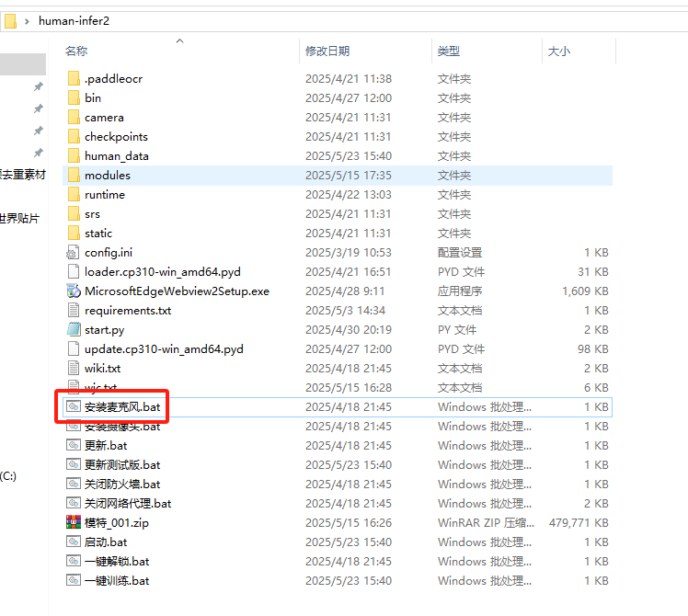Click human-infer2 in the address bar
This screenshot has height=616, width=688.
pos(74,20)
